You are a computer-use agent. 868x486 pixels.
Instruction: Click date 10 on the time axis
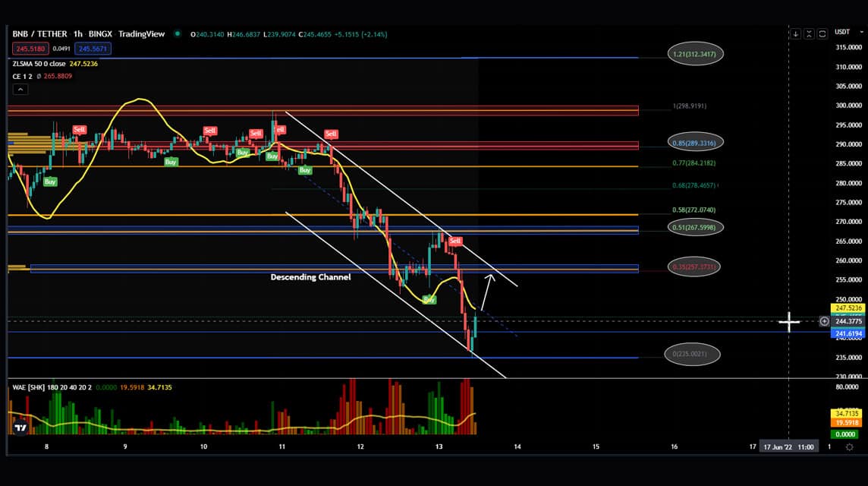203,447
